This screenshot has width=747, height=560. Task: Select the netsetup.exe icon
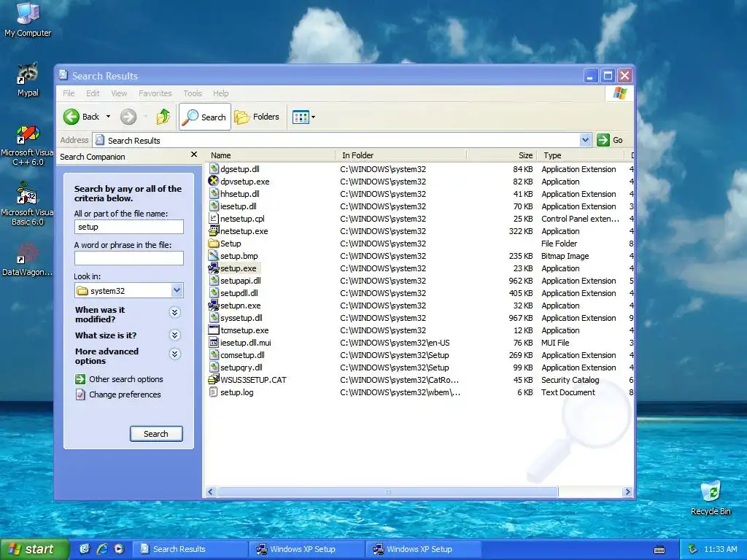pos(214,231)
